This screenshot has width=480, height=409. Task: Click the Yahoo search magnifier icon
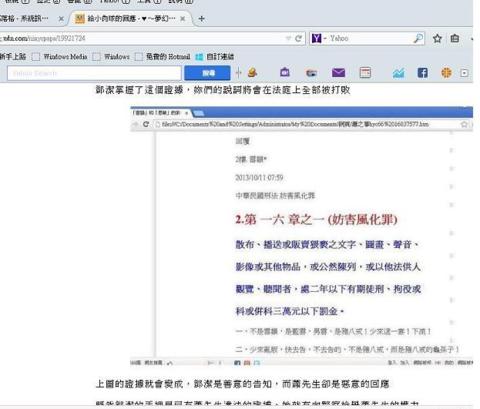tap(418, 38)
